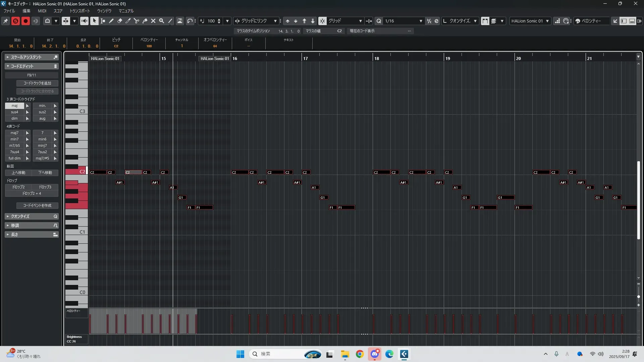Click the Chrome icon in taskbar
This screenshot has width=644, height=362.
360,354
